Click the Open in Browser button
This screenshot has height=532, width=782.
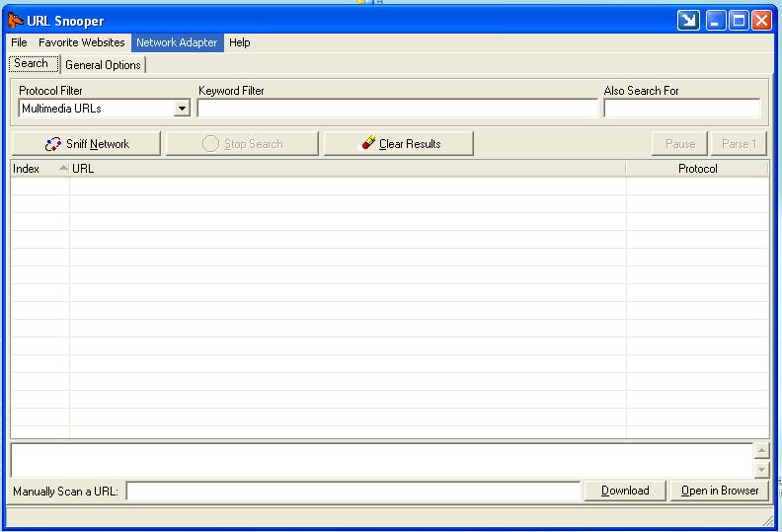pos(720,491)
